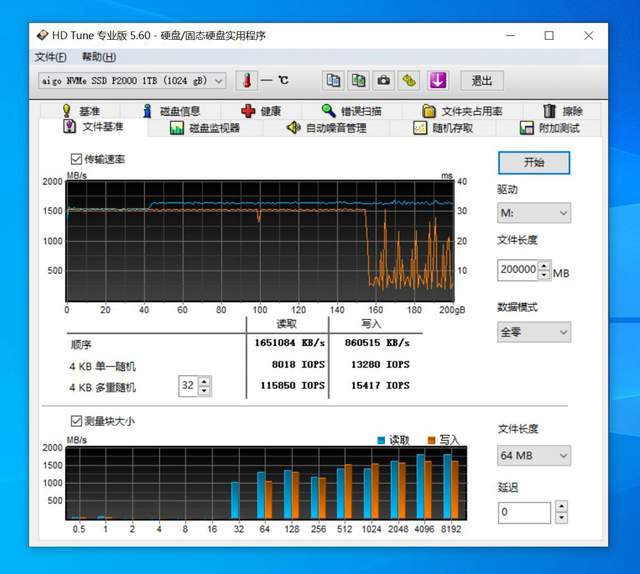
Task: Decrease 200000 MB file length stepper
Action: [544, 275]
